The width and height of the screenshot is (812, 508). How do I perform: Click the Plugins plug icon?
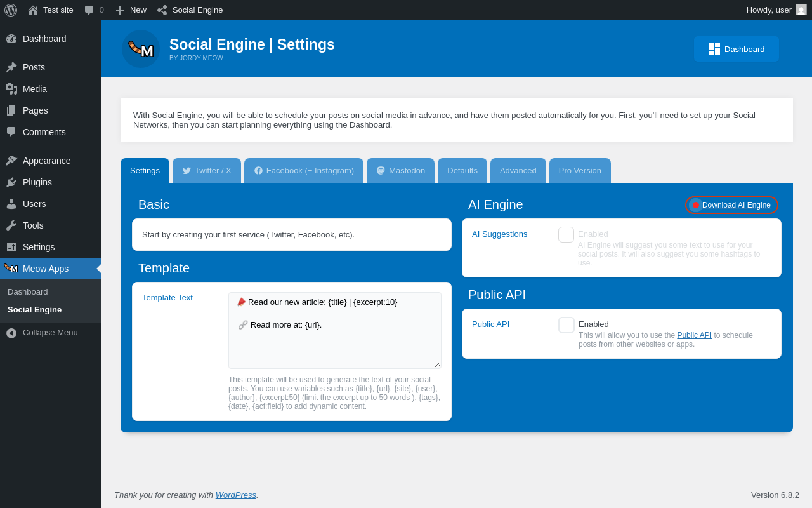click(11, 182)
